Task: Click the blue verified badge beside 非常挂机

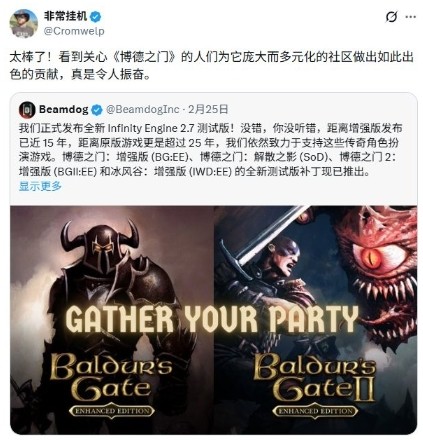Action: [96, 16]
